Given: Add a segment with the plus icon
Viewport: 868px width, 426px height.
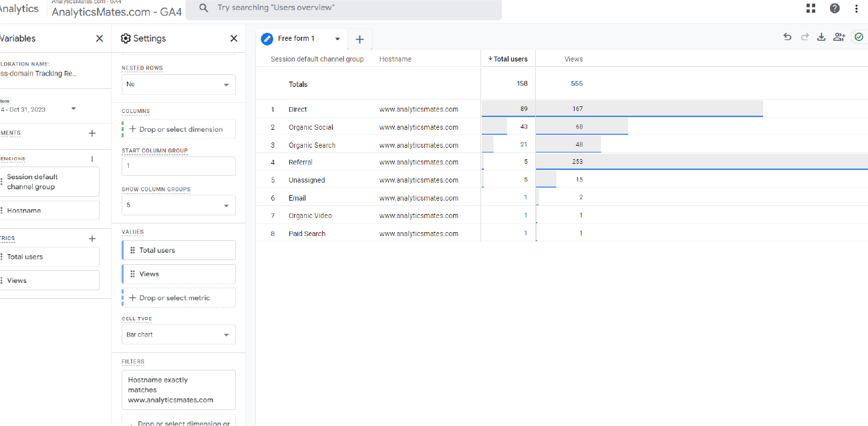Looking at the screenshot, I should coord(92,133).
